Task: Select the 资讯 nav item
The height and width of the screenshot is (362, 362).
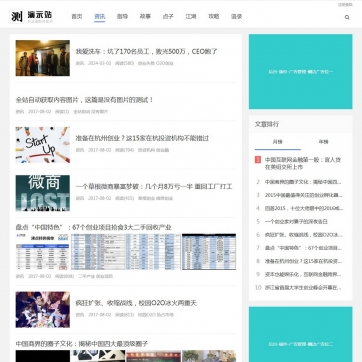Action: coord(100,16)
